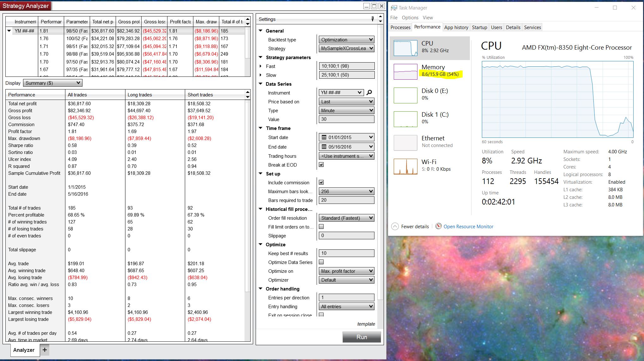Open the End date calendar icon
Viewport: 644px width, 361px height.
[324, 147]
